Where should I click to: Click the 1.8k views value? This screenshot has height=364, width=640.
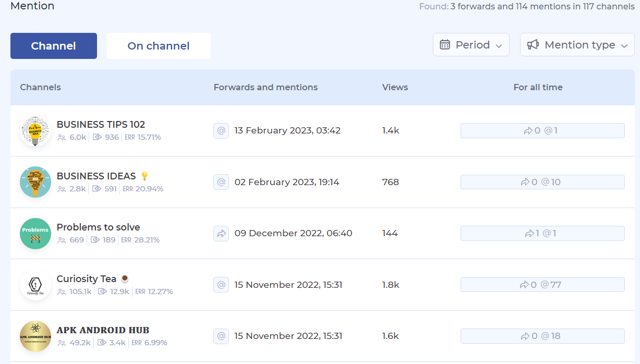391,285
